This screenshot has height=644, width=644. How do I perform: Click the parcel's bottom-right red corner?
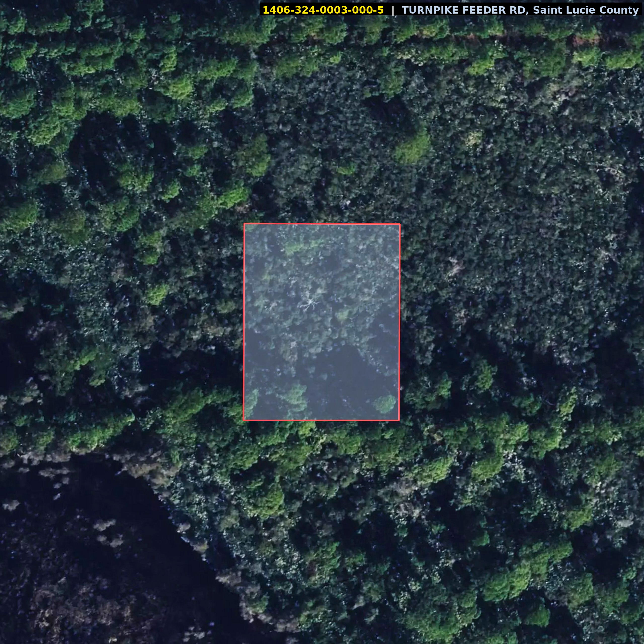(399, 420)
